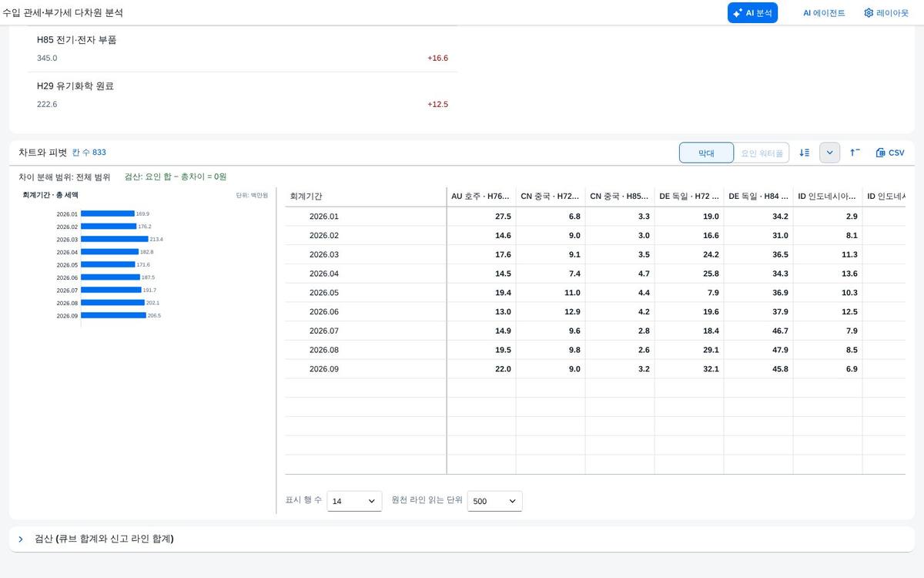Select the 2026.05 row in pivot table

(x=595, y=293)
